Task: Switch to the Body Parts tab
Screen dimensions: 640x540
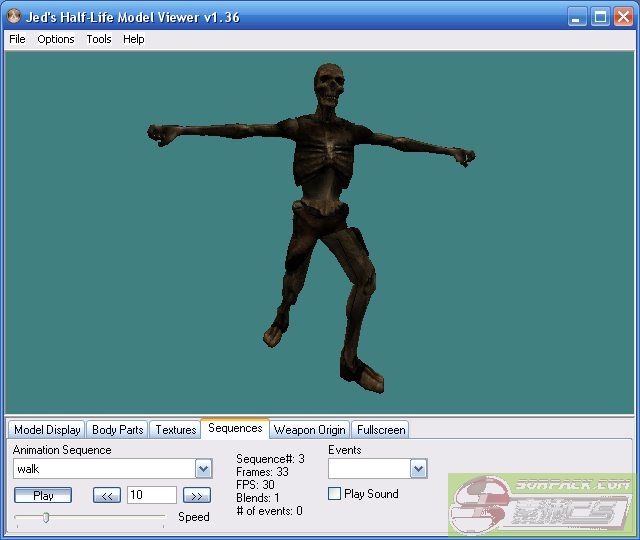Action: pyautogui.click(x=117, y=430)
